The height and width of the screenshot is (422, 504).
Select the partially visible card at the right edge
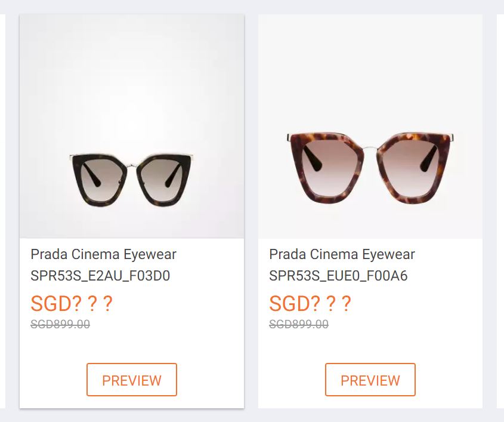point(500,209)
